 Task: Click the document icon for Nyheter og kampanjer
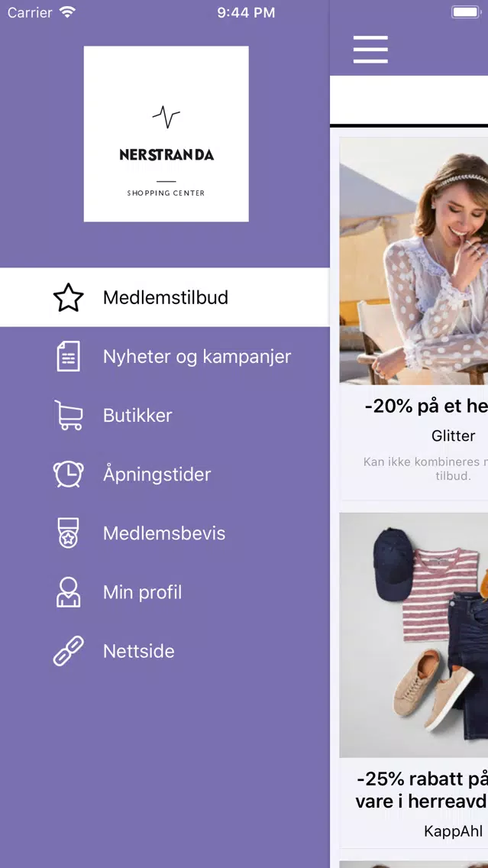(69, 356)
